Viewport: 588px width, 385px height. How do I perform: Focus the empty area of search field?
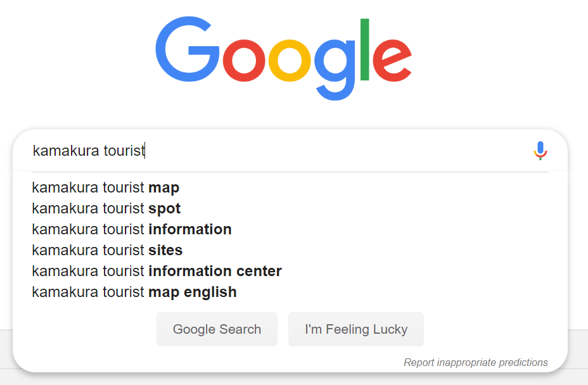[336, 151]
